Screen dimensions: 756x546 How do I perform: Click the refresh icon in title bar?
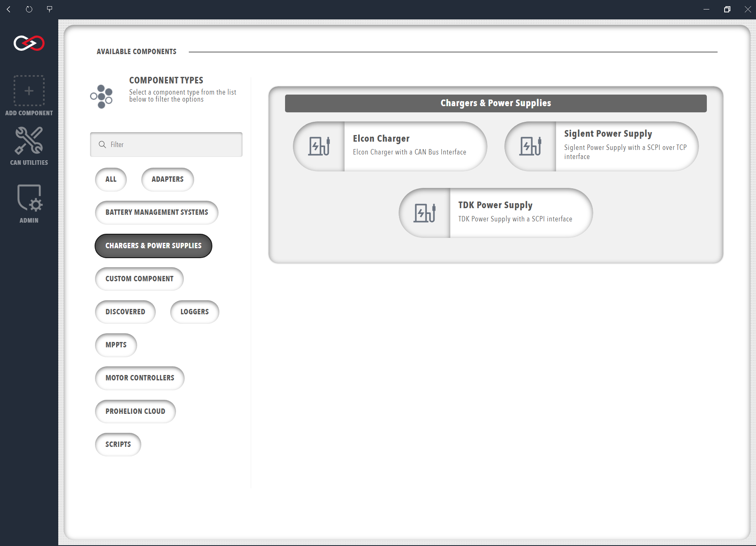29,9
